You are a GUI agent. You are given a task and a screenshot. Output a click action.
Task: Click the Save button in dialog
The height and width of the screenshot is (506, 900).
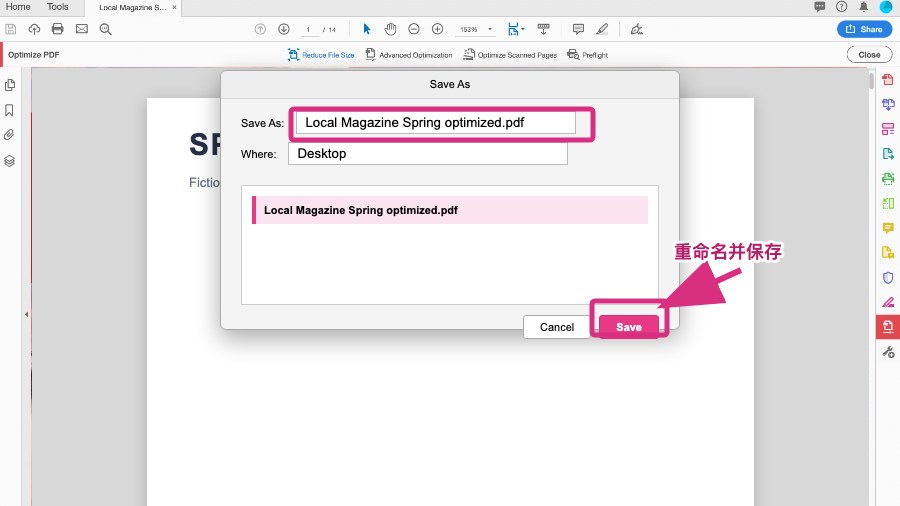[x=629, y=327]
